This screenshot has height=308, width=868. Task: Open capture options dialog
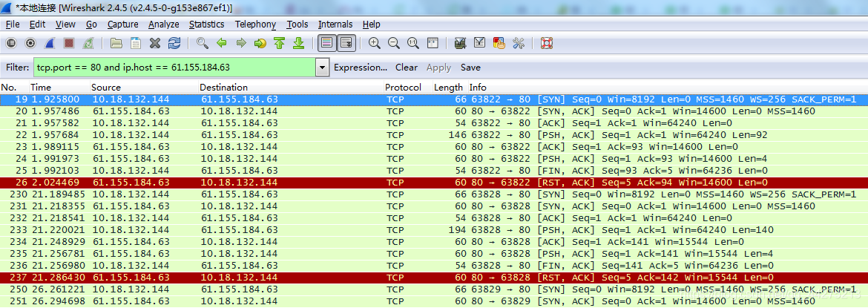coord(30,42)
